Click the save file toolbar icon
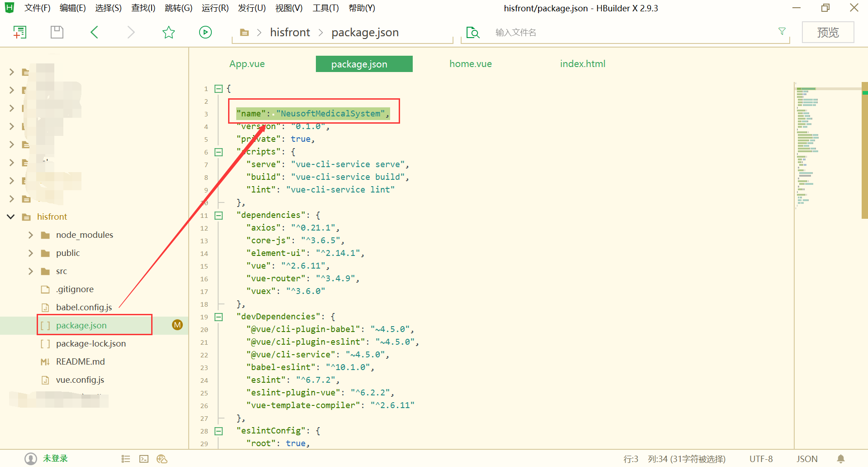 coord(57,32)
